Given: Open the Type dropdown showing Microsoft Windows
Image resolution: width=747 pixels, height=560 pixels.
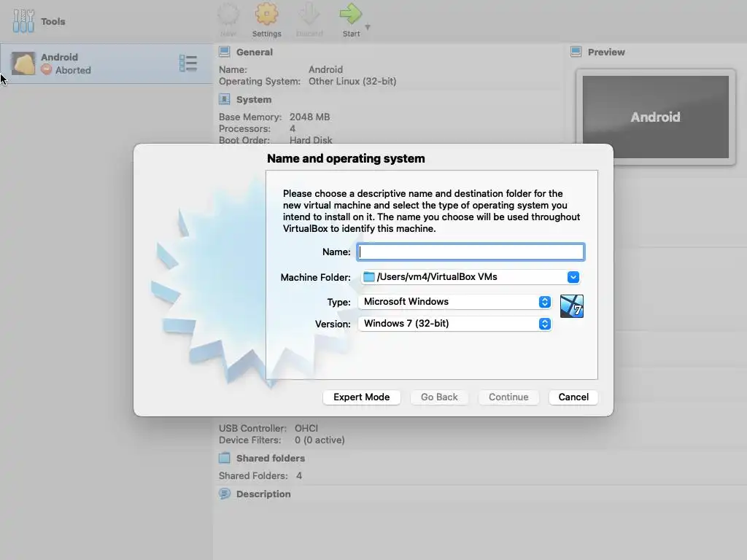Looking at the screenshot, I should pos(454,302).
